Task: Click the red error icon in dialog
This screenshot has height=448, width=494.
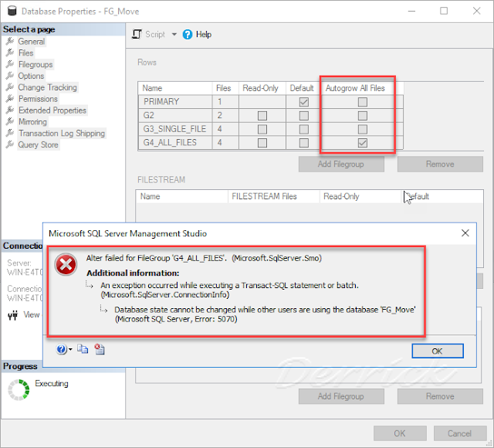Action: [x=66, y=264]
